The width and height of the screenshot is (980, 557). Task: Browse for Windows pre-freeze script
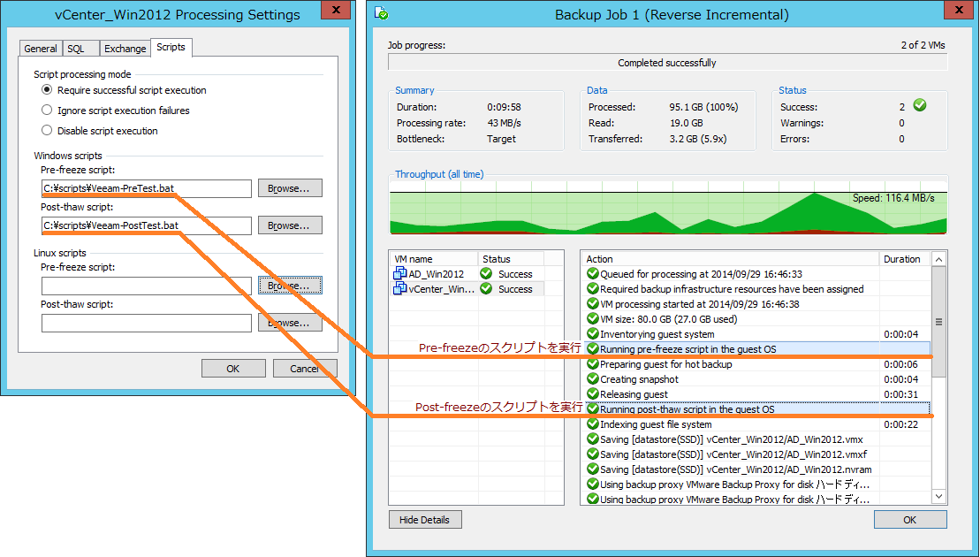tap(290, 188)
